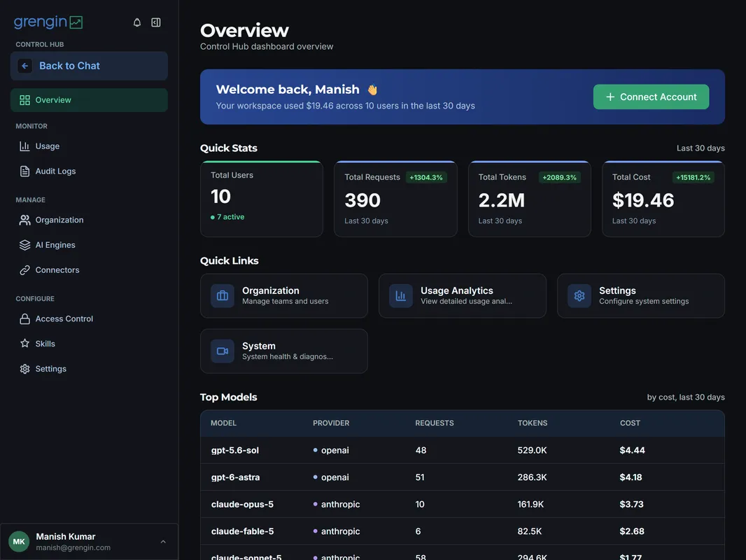
Task: Open Settings under Configure
Action: [x=89, y=369]
